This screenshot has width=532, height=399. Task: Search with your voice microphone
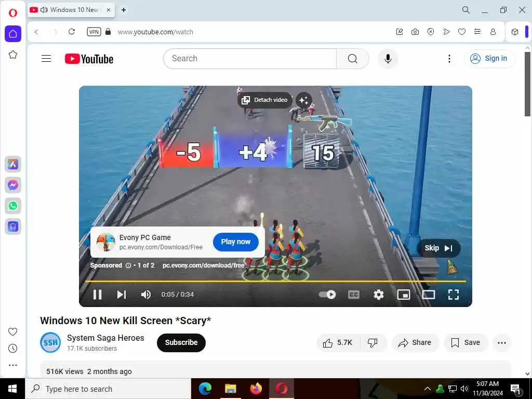388,59
